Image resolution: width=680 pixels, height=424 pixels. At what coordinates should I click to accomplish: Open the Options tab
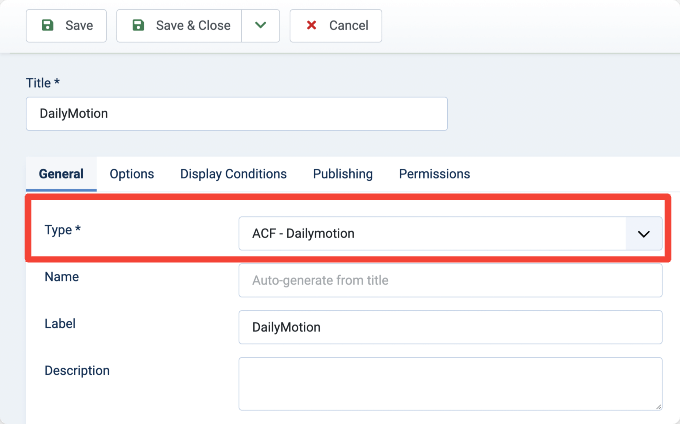tap(132, 174)
